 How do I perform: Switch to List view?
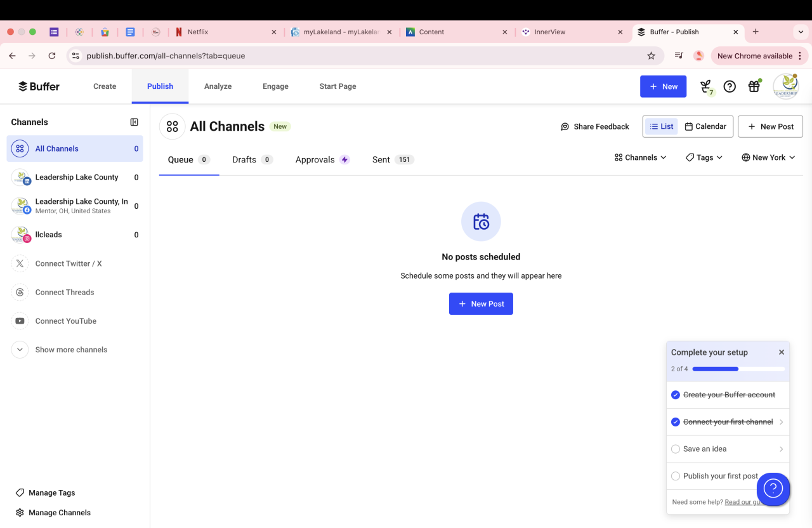coord(661,126)
